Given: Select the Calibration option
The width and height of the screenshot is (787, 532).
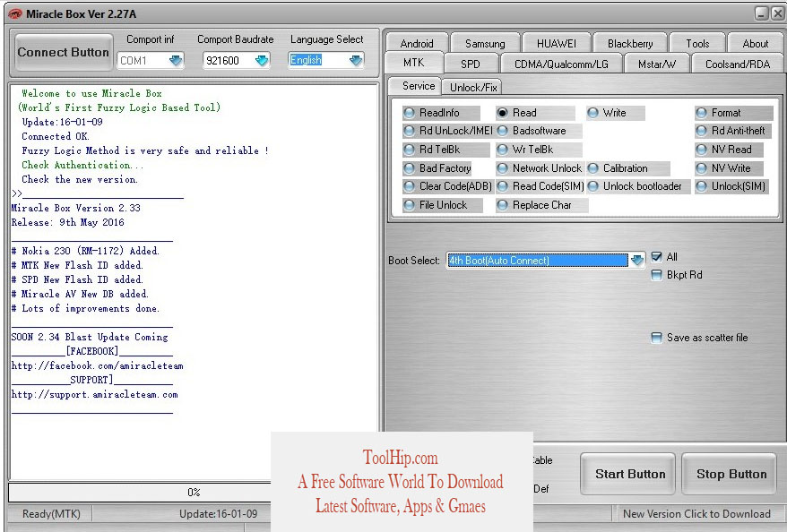Looking at the screenshot, I should tap(628, 168).
